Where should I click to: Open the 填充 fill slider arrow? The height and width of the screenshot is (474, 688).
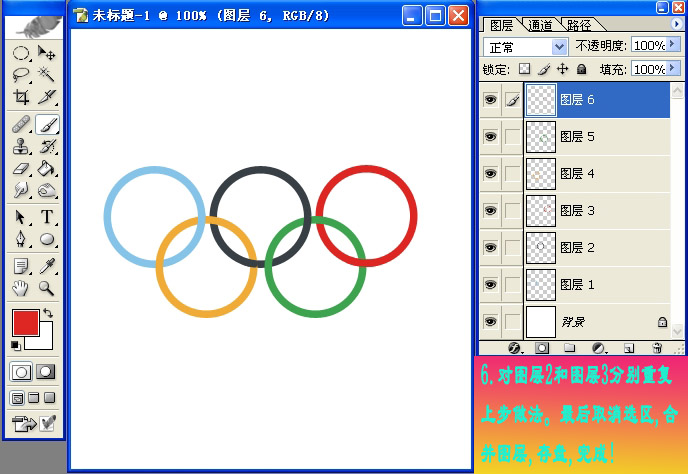(673, 68)
